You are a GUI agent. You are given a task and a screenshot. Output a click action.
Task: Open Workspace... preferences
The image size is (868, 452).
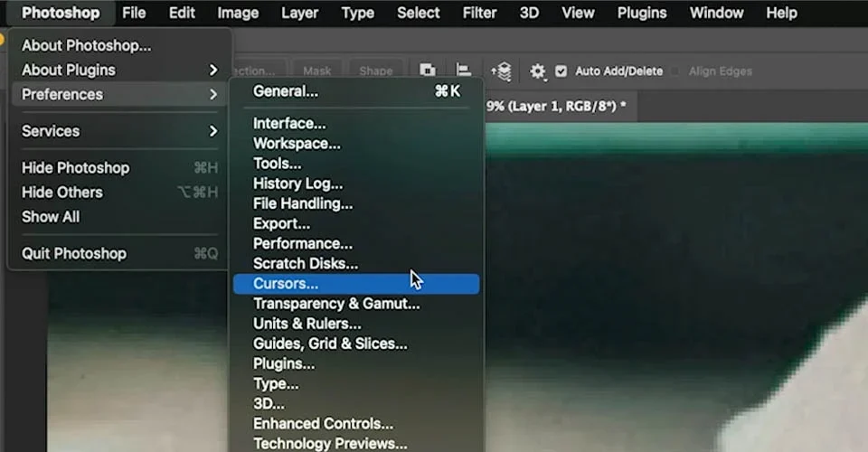(356, 144)
